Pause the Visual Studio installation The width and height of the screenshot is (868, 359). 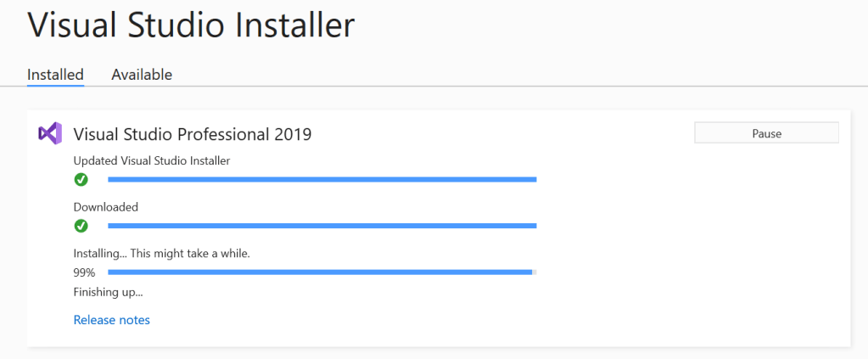pyautogui.click(x=766, y=133)
